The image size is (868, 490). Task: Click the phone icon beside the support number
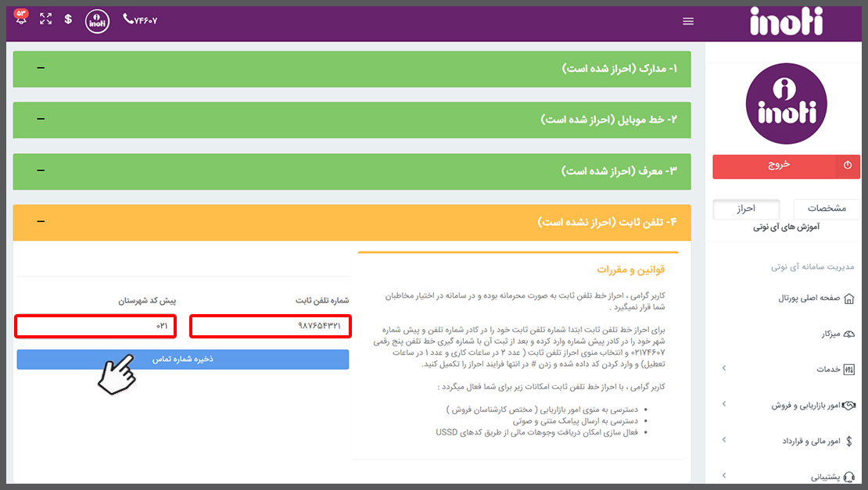point(128,20)
